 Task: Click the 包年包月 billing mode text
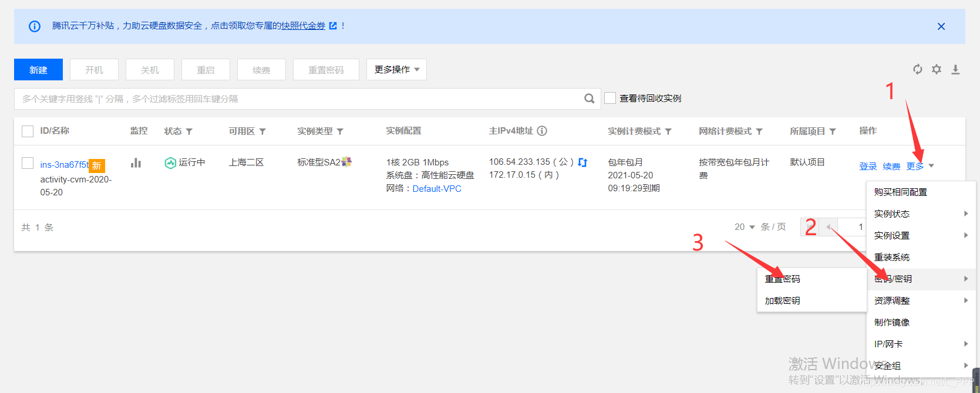pos(625,162)
